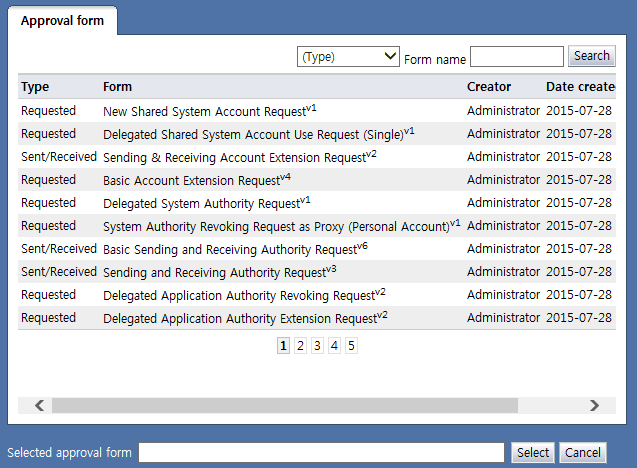Open Basic Account Extension Request row

pyautogui.click(x=192, y=181)
